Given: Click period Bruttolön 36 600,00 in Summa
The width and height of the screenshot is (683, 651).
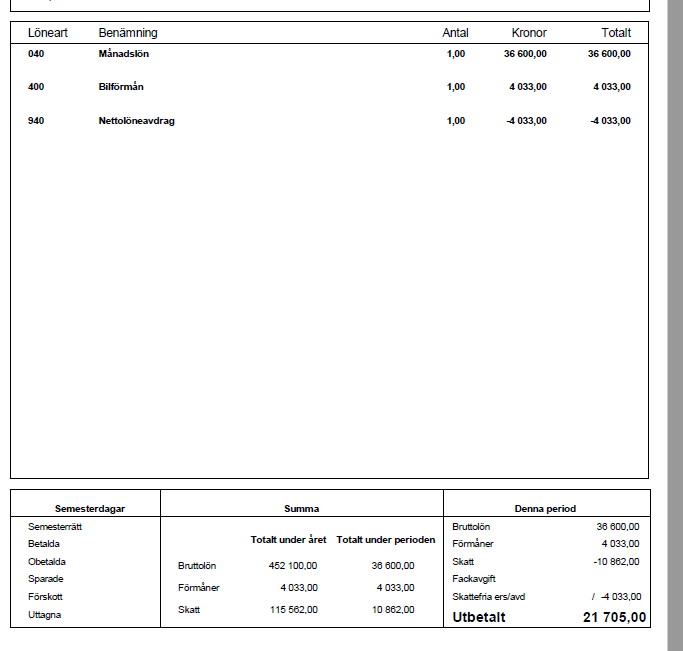Looking at the screenshot, I should (393, 566).
